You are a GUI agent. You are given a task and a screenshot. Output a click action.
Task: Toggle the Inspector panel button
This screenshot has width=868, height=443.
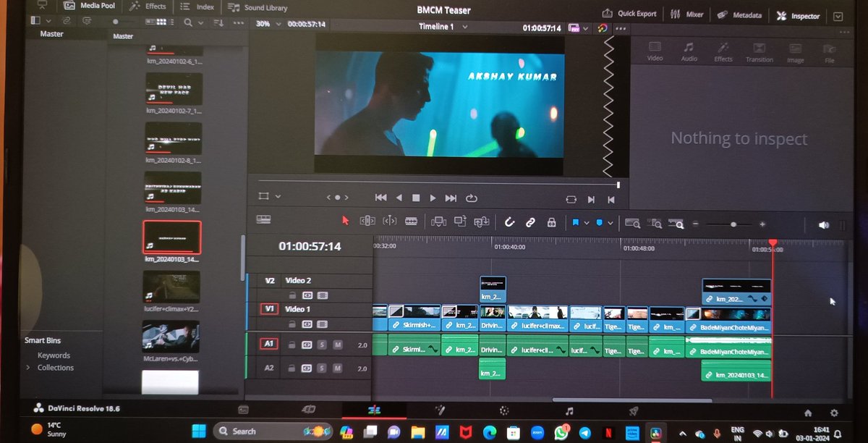click(x=798, y=15)
